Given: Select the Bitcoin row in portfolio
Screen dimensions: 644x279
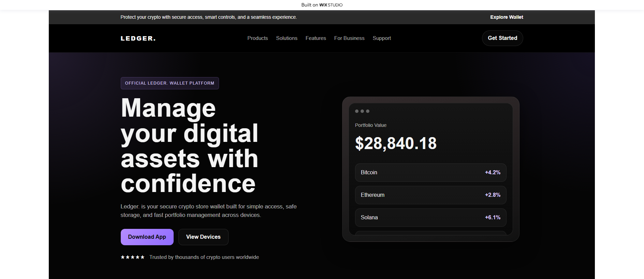Looking at the screenshot, I should 431,173.
